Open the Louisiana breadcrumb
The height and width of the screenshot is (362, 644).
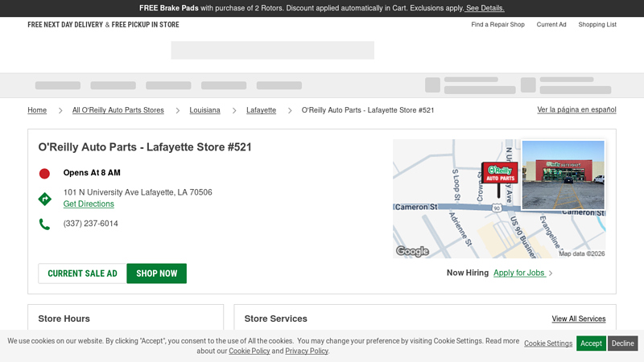(x=204, y=110)
